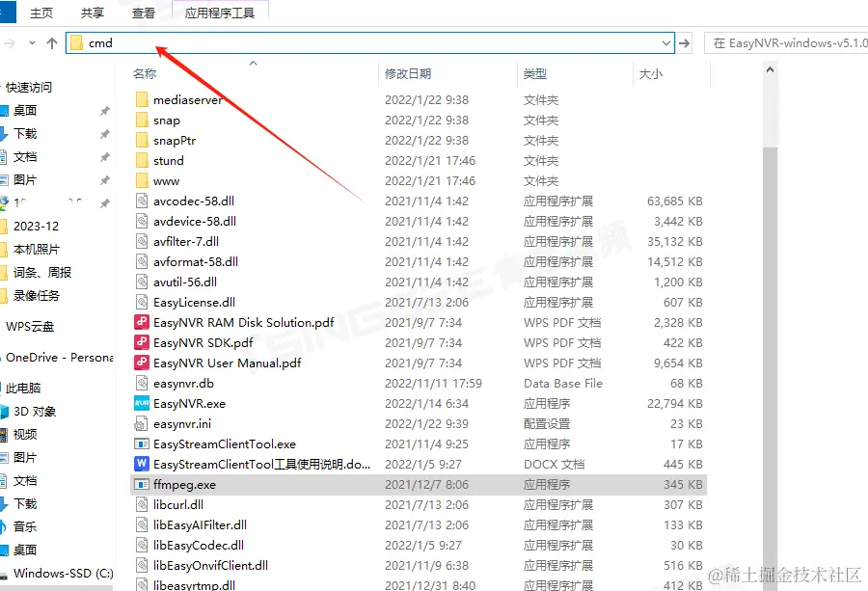Select the stund folder icon

(x=142, y=160)
